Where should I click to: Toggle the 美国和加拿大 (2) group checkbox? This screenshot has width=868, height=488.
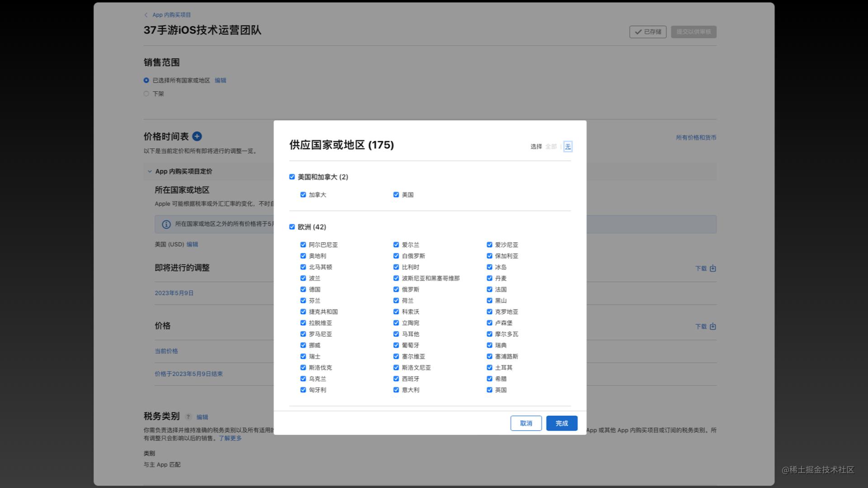(292, 177)
